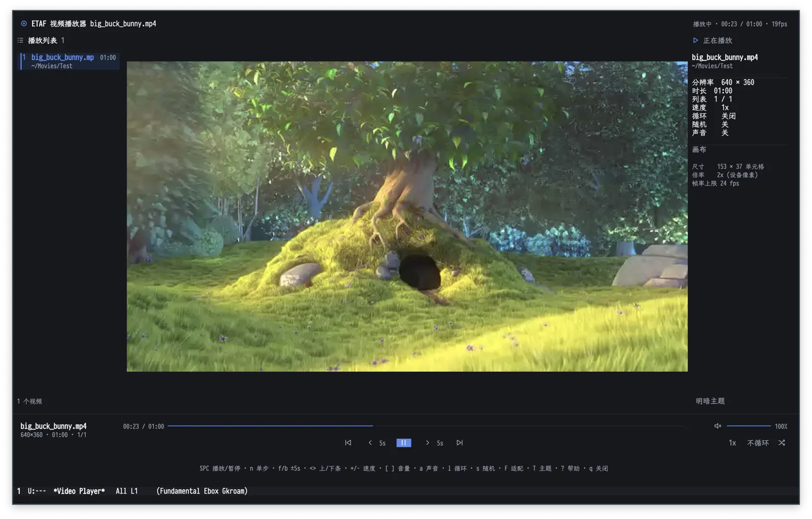Image resolution: width=812 pixels, height=519 pixels.
Task: Click the 随机 关 setting row
Action: pyautogui.click(x=710, y=124)
